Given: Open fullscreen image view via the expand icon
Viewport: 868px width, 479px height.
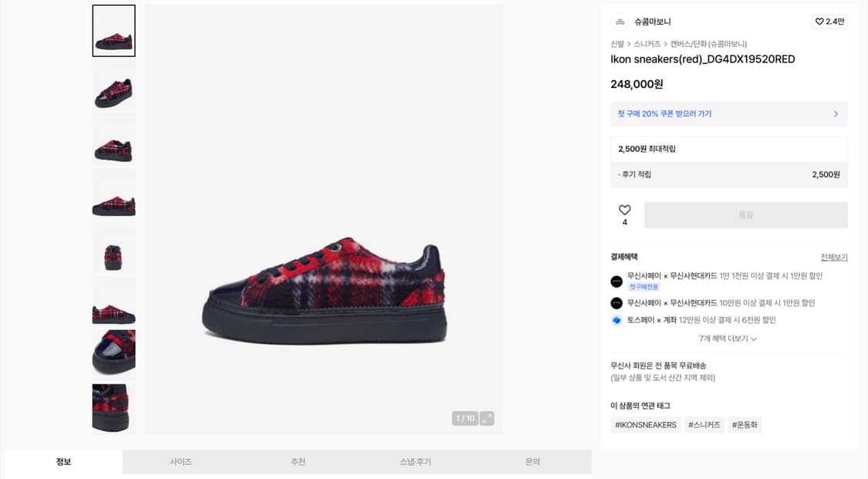Looking at the screenshot, I should pyautogui.click(x=487, y=418).
